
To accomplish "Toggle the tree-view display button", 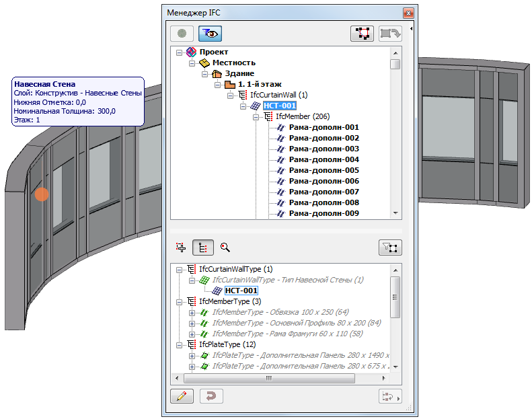I will pyautogui.click(x=203, y=247).
